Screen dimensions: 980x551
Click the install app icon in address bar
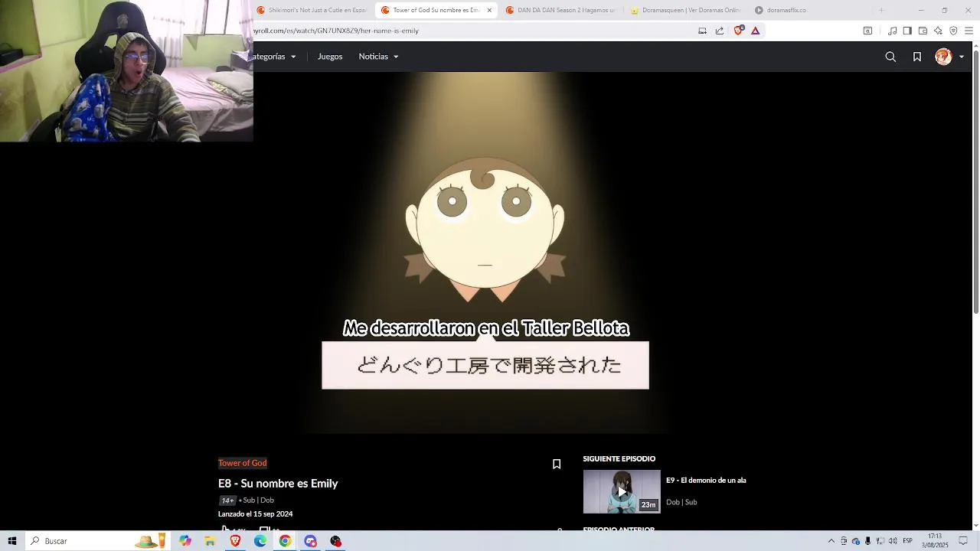pos(702,31)
